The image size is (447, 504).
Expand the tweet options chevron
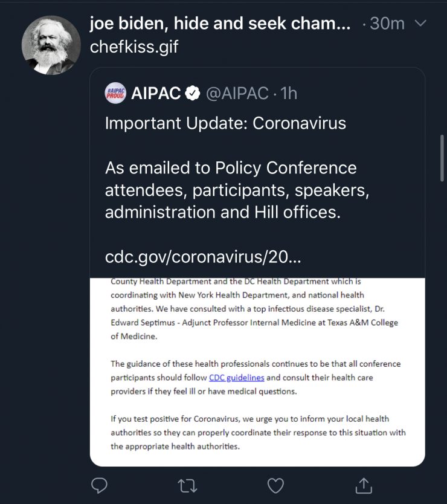pyautogui.click(x=422, y=24)
